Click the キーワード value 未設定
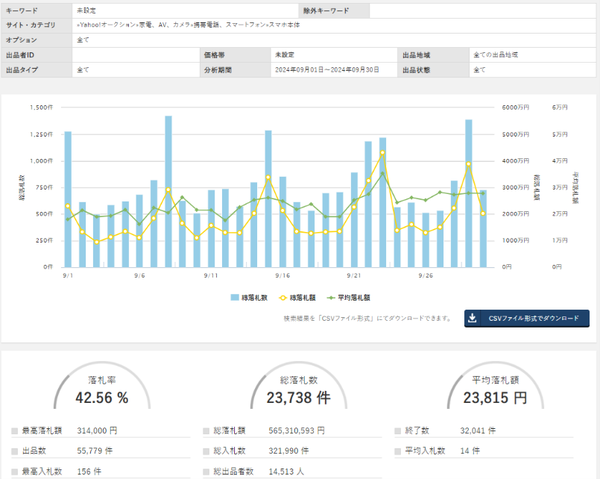 tap(86, 11)
